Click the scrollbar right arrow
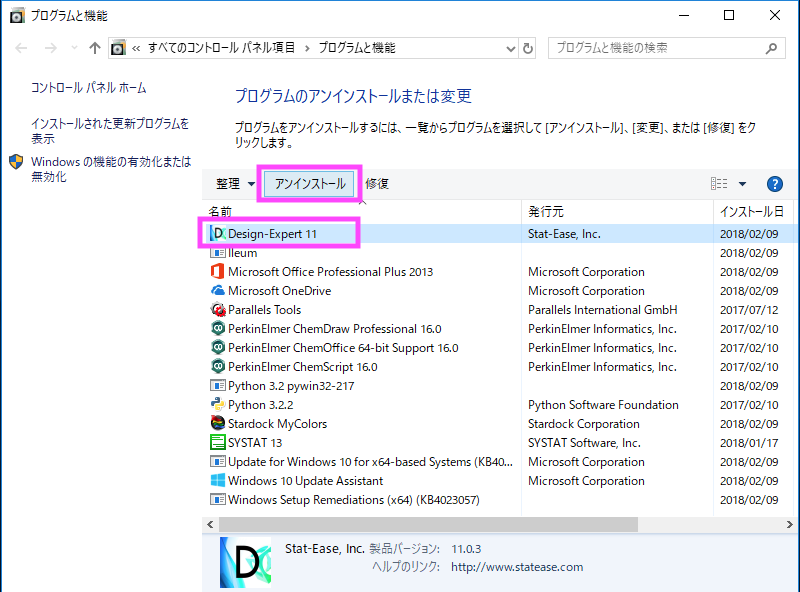800x592 pixels. 789,524
